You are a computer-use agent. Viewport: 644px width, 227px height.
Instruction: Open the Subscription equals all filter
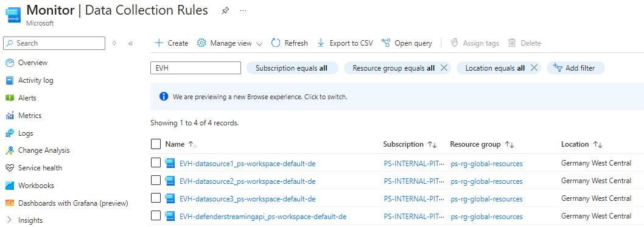[x=292, y=68]
